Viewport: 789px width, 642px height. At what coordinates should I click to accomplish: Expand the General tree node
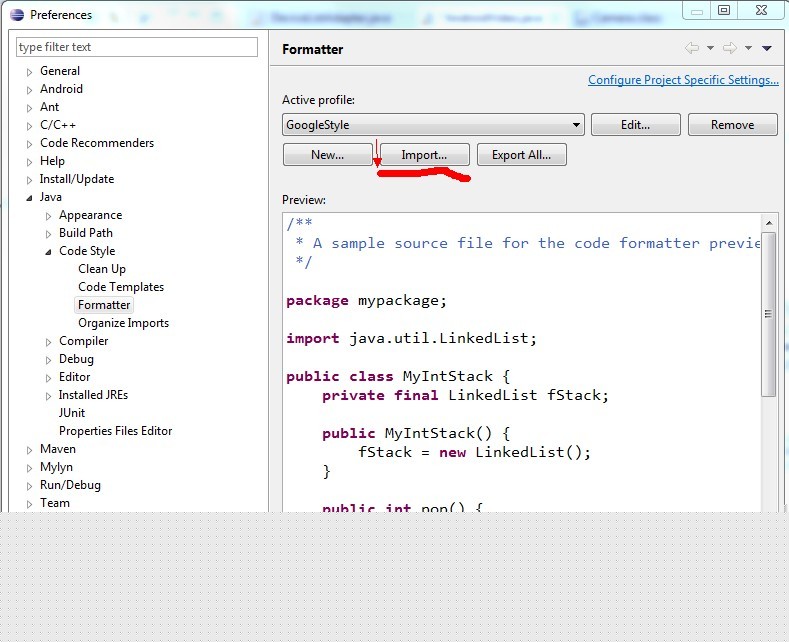pyautogui.click(x=29, y=72)
